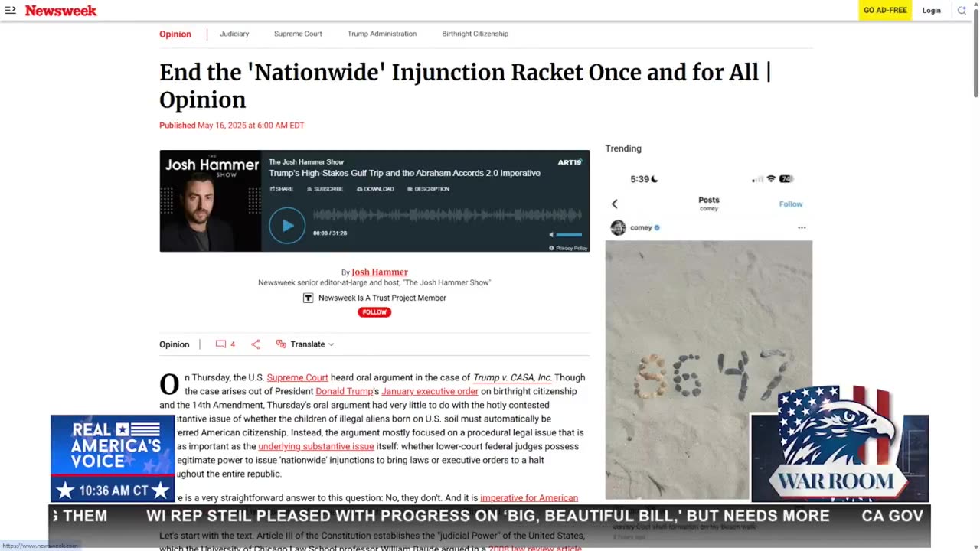Click the Trending heading
980x551 pixels.
(x=623, y=148)
